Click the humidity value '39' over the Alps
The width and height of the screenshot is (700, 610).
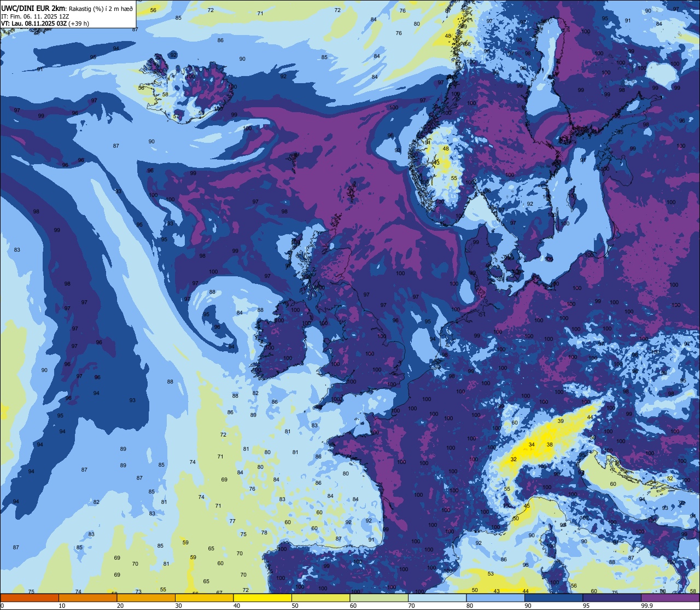coord(561,421)
